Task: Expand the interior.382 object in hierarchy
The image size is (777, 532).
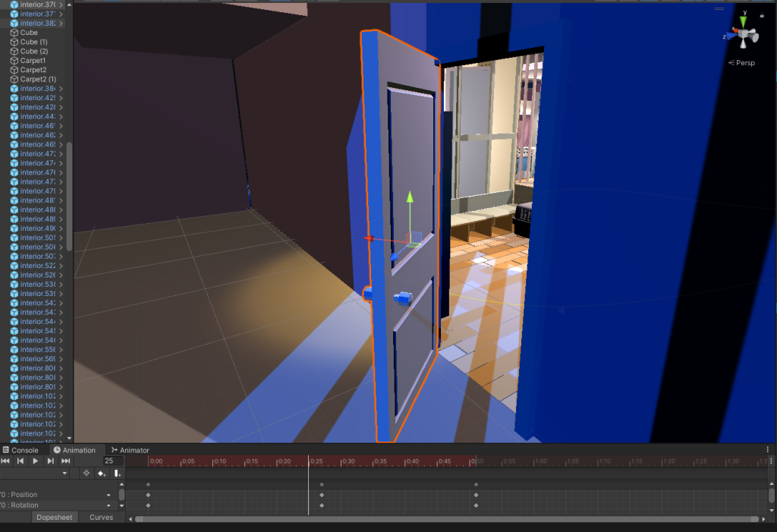Action: (x=61, y=24)
